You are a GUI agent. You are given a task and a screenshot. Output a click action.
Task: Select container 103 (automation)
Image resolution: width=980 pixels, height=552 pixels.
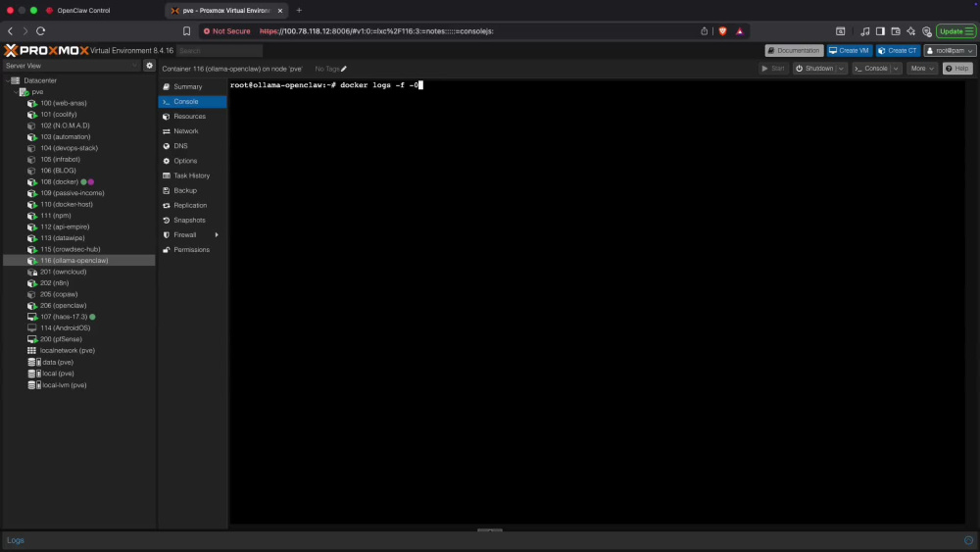click(x=65, y=137)
